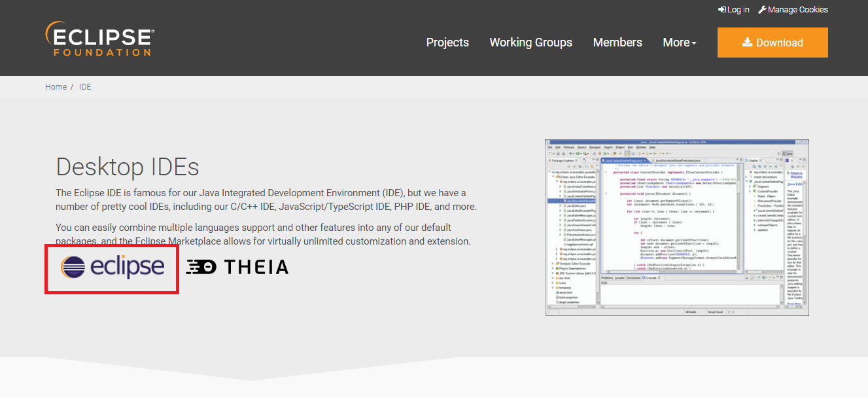Open the Manage Cookies link

793,10
